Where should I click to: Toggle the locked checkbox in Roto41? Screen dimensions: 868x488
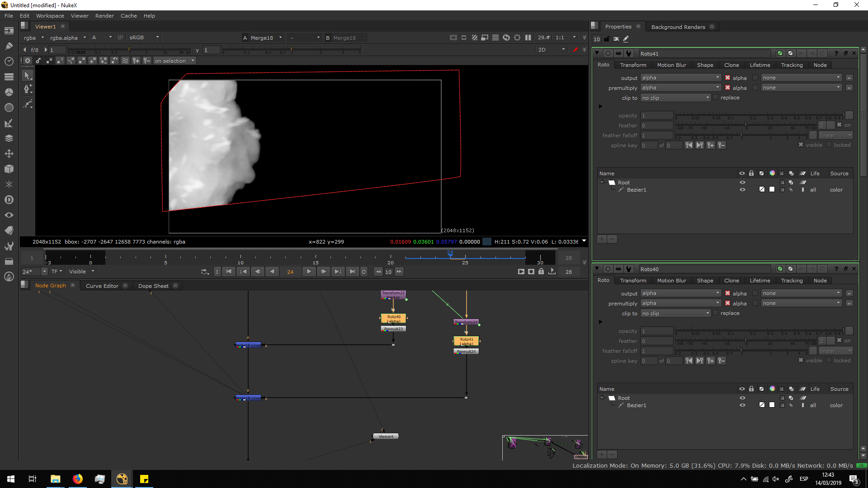click(x=829, y=145)
